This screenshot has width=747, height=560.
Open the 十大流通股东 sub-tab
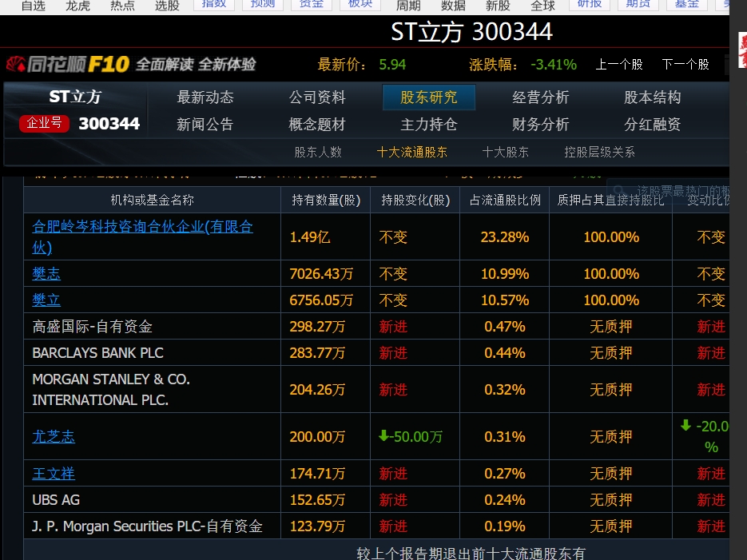[412, 152]
